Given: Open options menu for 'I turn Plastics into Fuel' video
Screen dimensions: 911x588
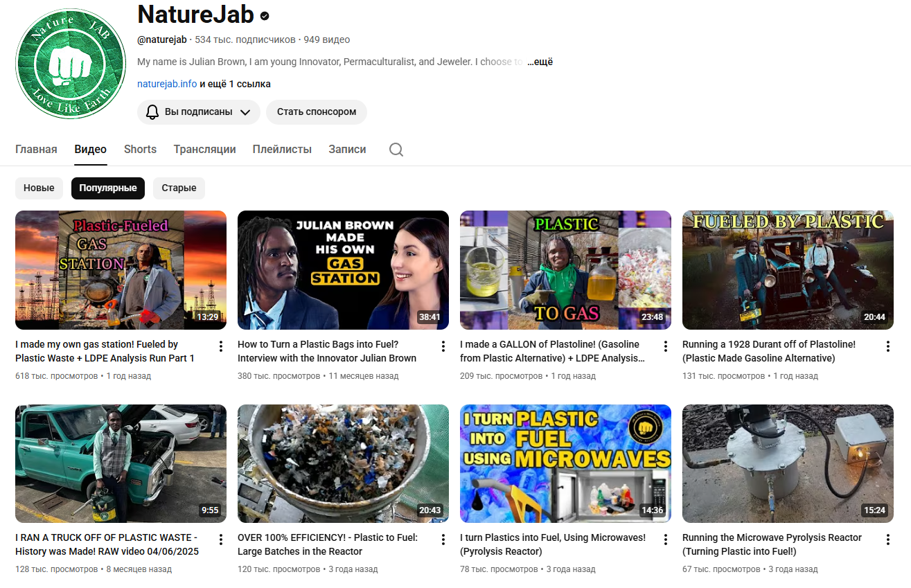Looking at the screenshot, I should [666, 540].
